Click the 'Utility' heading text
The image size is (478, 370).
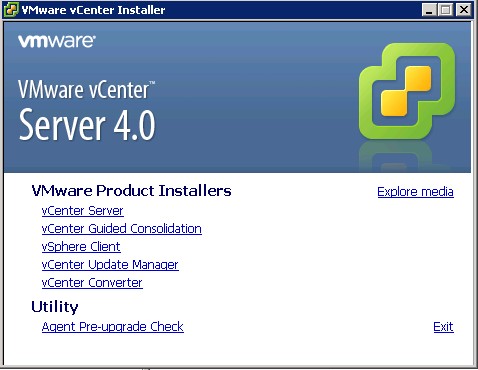tap(55, 307)
